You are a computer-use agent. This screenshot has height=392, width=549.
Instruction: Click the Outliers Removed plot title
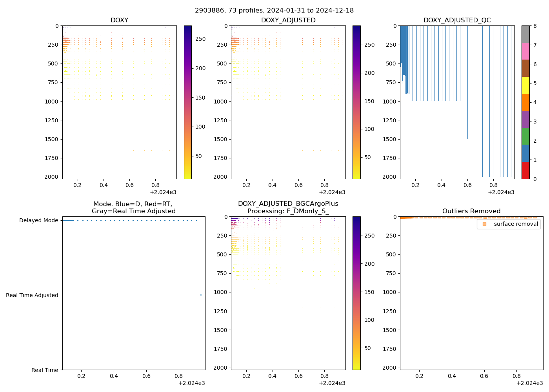coord(471,211)
